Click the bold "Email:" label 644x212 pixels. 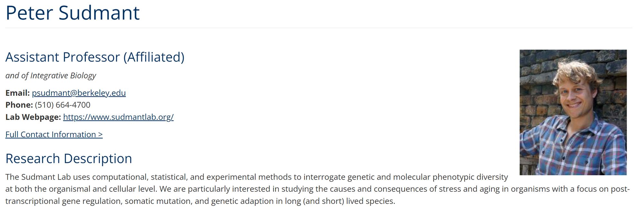pyautogui.click(x=17, y=93)
